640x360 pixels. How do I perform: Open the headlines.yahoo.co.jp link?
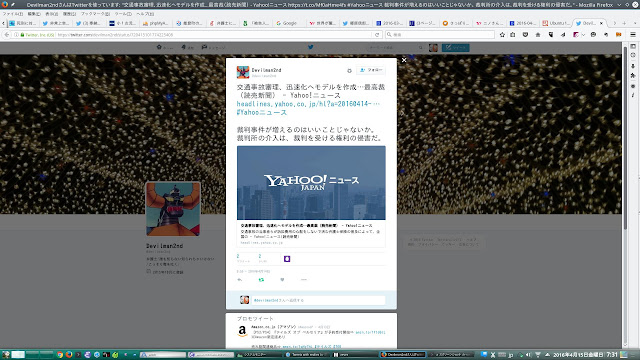tap(308, 104)
